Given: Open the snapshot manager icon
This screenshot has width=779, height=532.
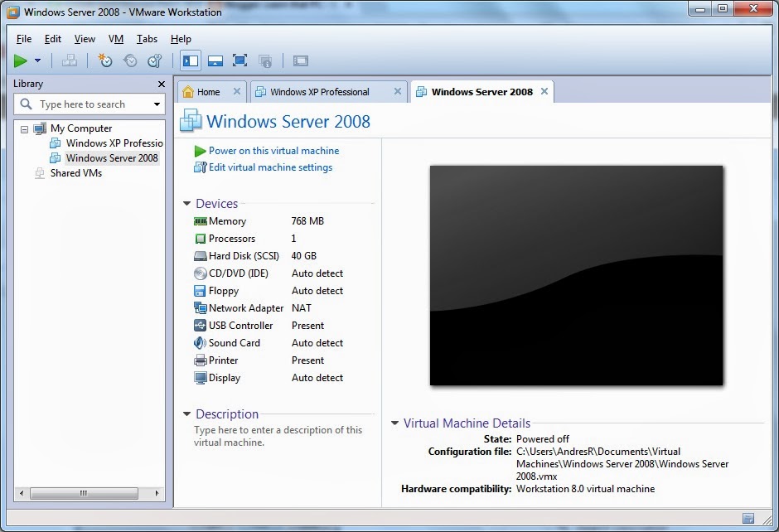Looking at the screenshot, I should pos(155,61).
